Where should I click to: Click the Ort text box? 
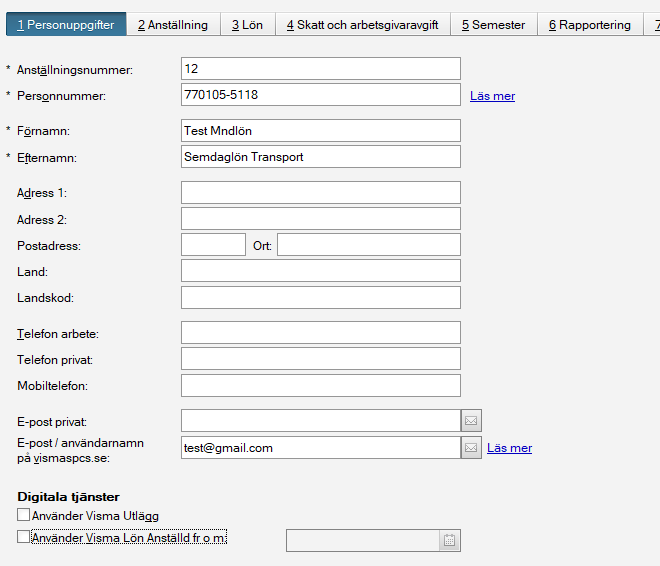point(369,244)
